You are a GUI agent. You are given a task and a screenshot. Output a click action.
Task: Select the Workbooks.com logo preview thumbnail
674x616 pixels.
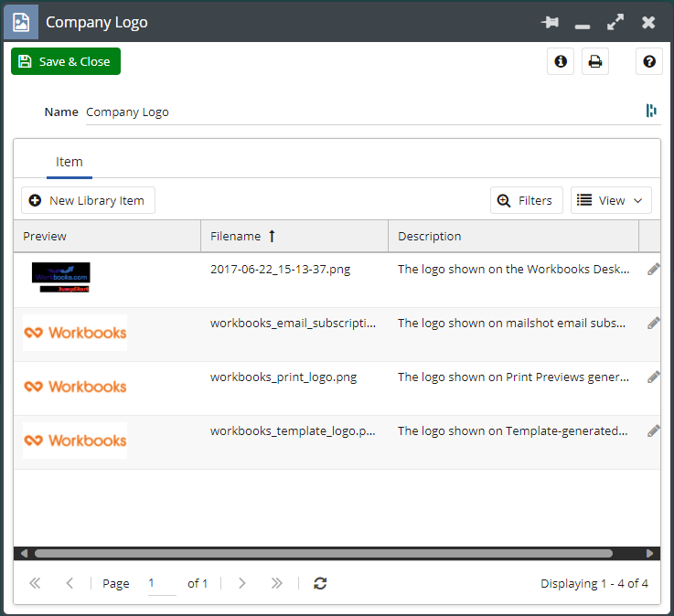(61, 277)
